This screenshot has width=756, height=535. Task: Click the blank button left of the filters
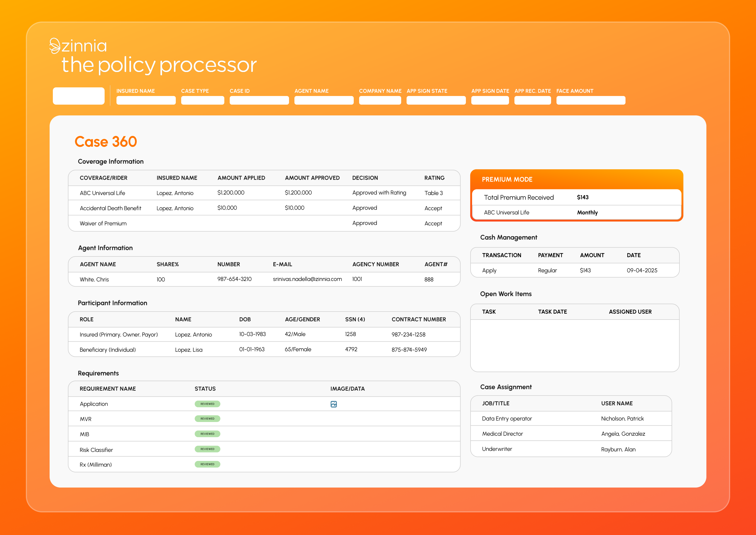pyautogui.click(x=78, y=95)
